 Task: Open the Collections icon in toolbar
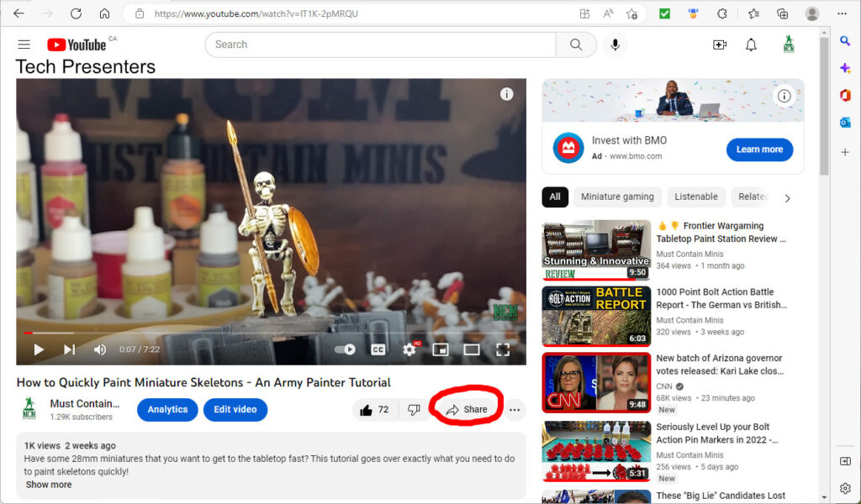(x=783, y=13)
